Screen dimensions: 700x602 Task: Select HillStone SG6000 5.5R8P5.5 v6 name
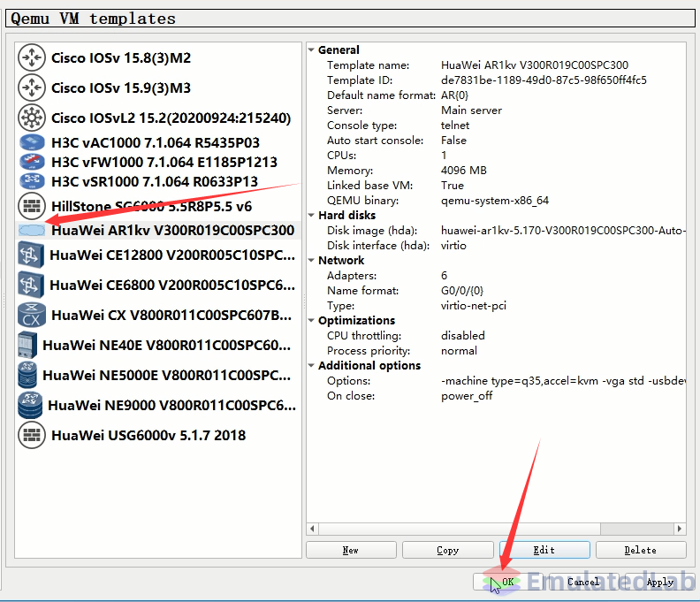[x=151, y=206]
